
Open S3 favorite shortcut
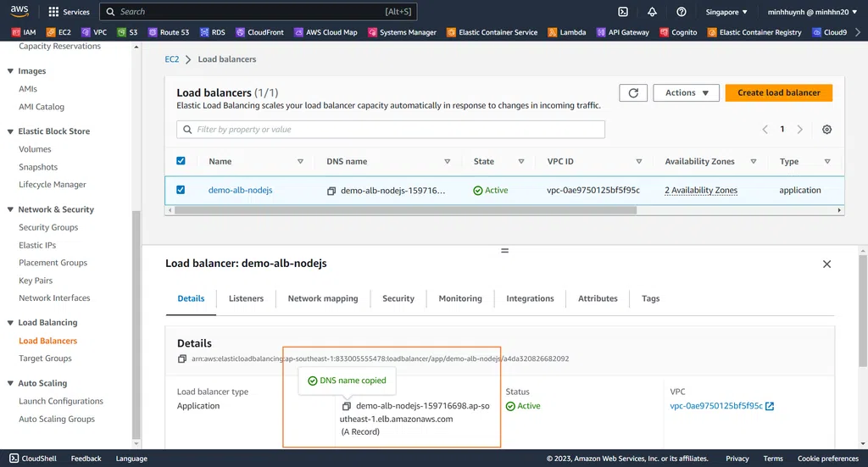[x=127, y=32]
